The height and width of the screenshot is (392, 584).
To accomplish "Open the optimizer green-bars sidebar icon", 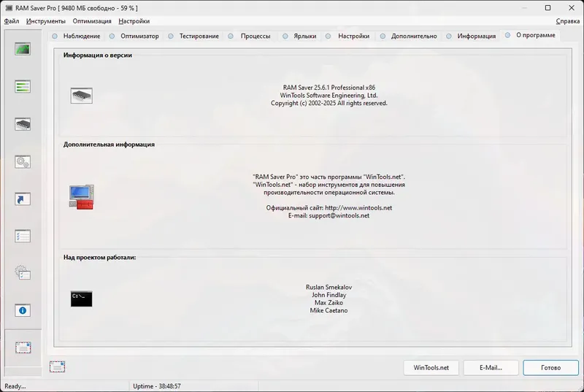I will [x=23, y=86].
